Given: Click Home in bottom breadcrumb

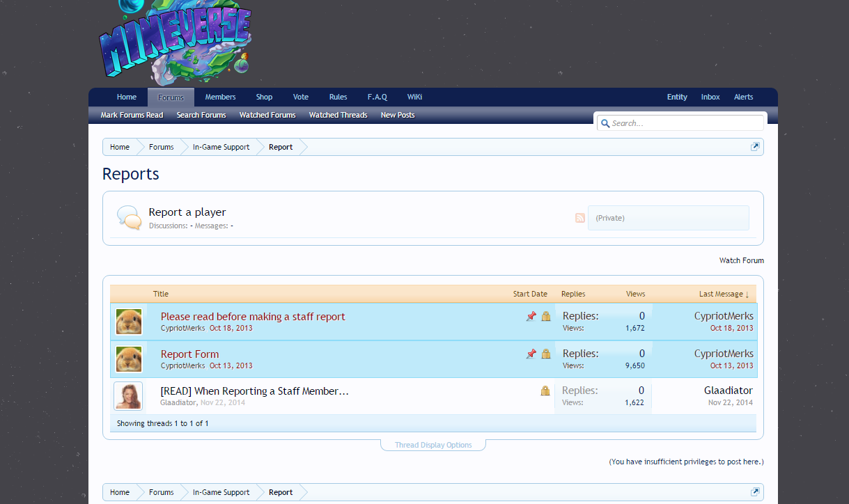Looking at the screenshot, I should pos(120,492).
